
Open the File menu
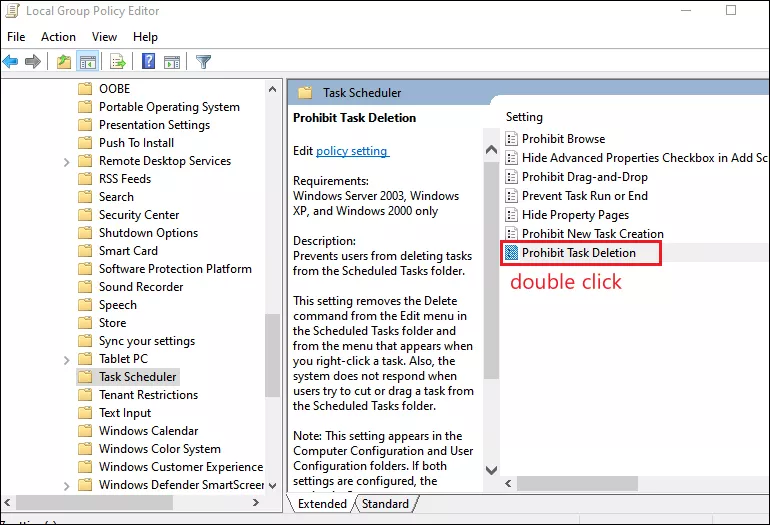point(16,37)
